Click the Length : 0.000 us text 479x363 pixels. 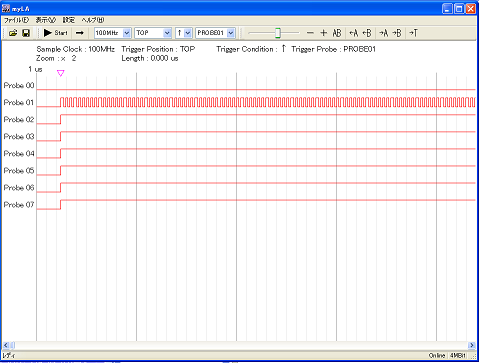point(150,58)
